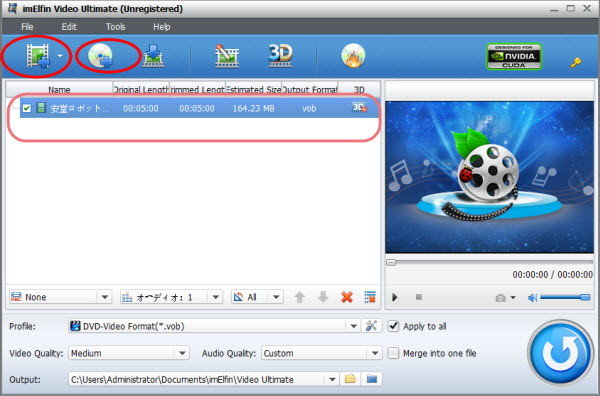Screen dimensions: 600x396
Task: Click the 3D conversion toolbar icon
Action: tap(280, 56)
